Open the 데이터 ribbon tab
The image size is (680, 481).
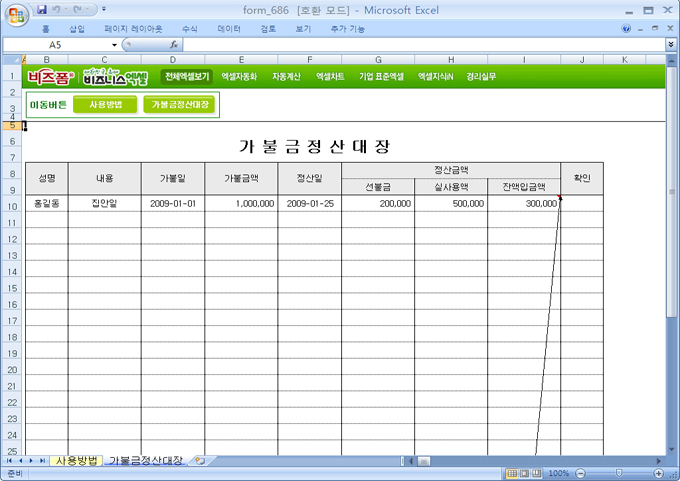pyautogui.click(x=229, y=29)
